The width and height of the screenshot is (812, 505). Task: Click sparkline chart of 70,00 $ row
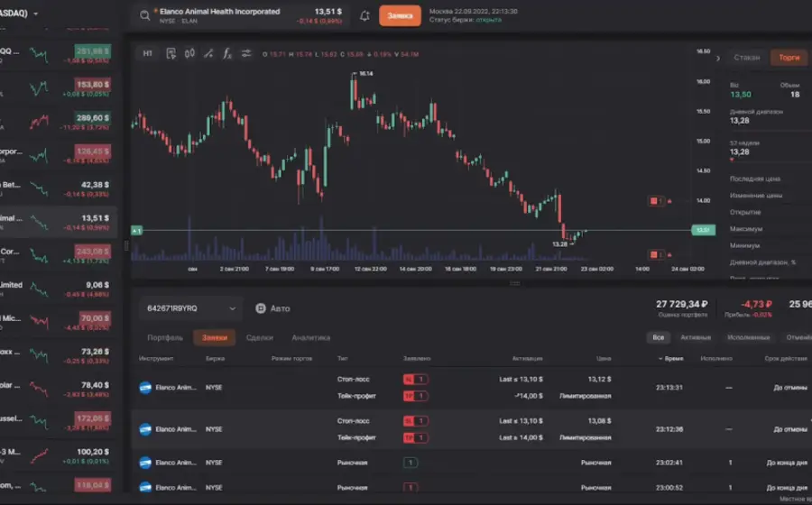[39, 322]
